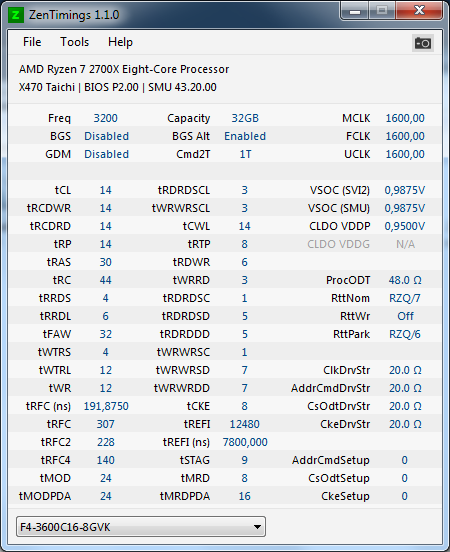Click the VSOC (SMU) label
The width and height of the screenshot is (450, 552).
(339, 208)
